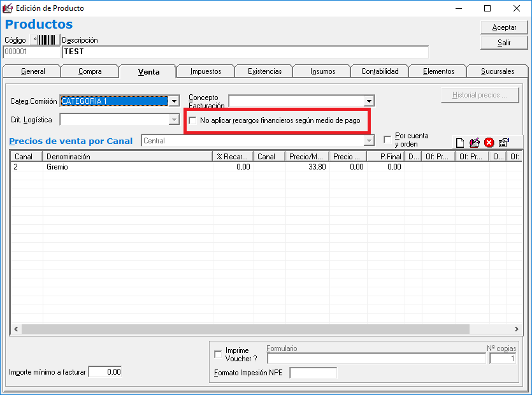Open the price properties icon
532x395 pixels.
504,143
